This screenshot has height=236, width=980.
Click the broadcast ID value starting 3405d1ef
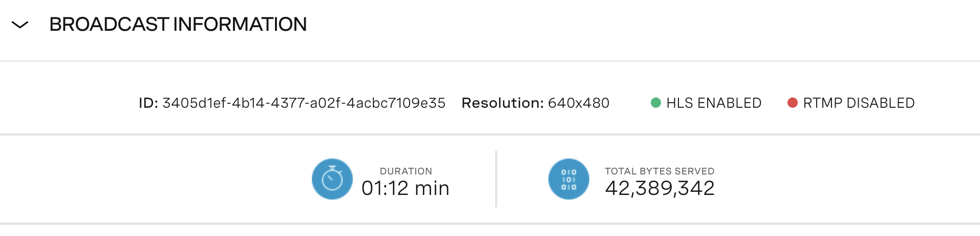point(304,103)
